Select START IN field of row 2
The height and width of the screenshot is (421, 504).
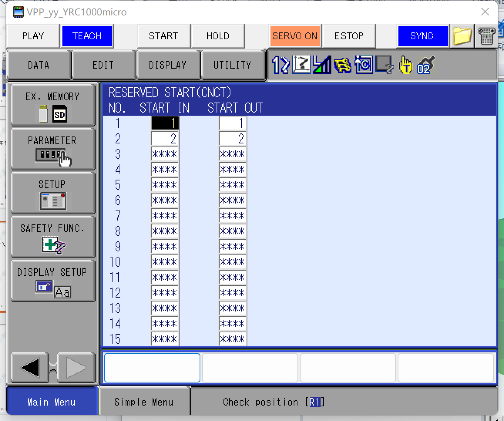(x=165, y=138)
